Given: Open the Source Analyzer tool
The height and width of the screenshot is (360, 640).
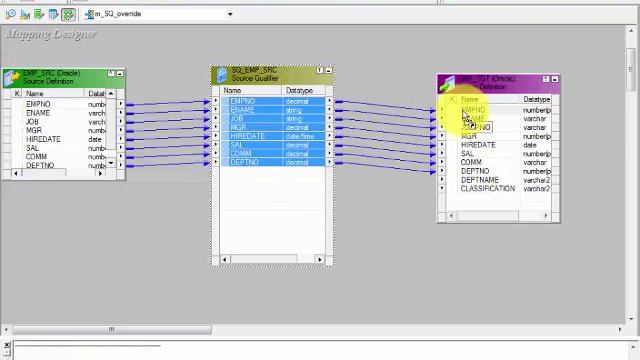Looking at the screenshot, I should (x=11, y=15).
